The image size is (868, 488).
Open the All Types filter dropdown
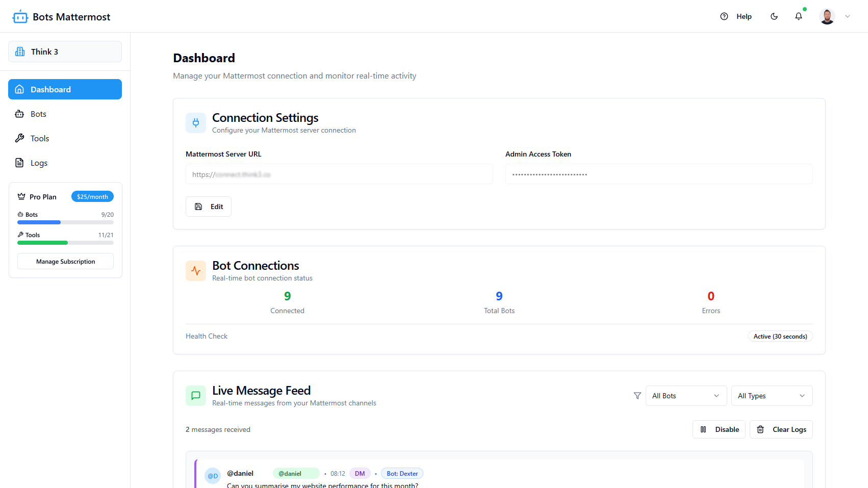click(772, 396)
